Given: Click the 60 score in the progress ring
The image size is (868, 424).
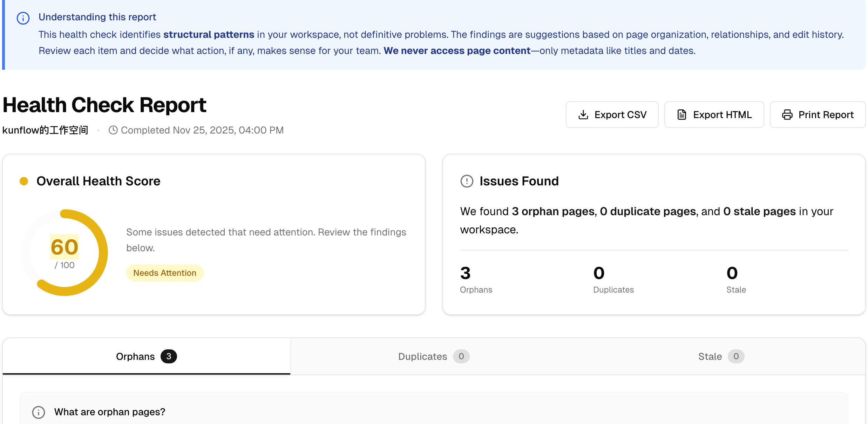Looking at the screenshot, I should [x=65, y=247].
